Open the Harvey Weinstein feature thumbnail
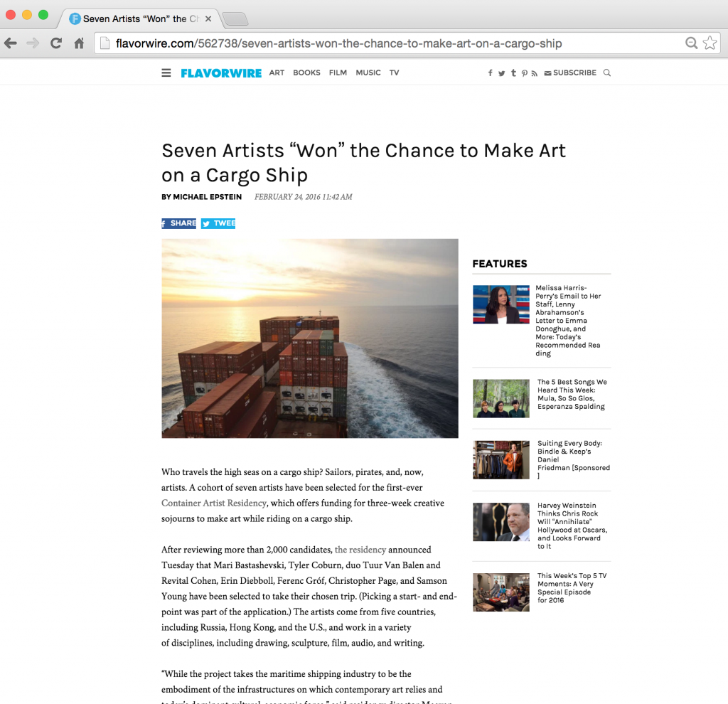728x704 pixels. 501,522
